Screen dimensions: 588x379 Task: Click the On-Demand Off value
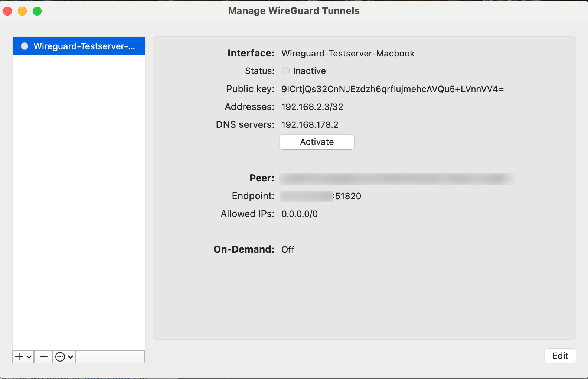(288, 250)
